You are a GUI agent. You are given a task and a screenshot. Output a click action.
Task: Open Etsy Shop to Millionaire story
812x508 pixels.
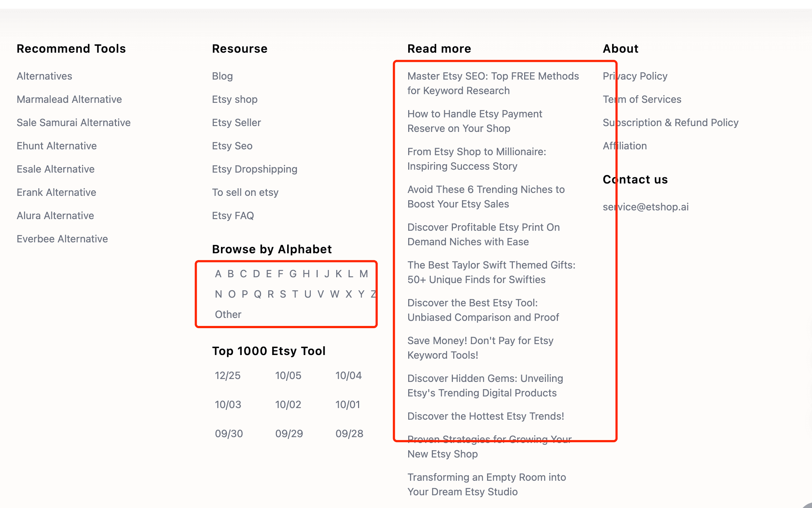(477, 159)
